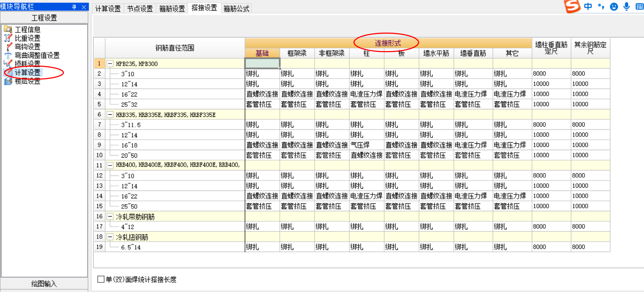Switch Sogou input language 中 indicator

click(588, 6)
